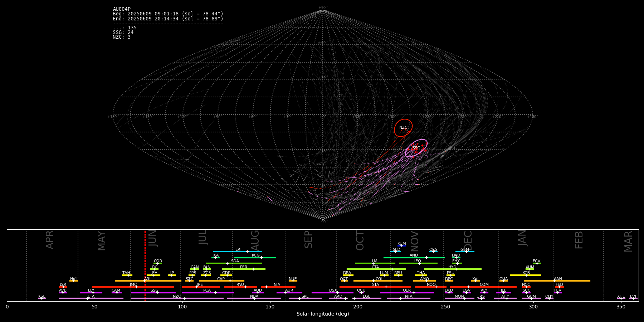Select the red dashed current-date line on timeline

pos(145,265)
